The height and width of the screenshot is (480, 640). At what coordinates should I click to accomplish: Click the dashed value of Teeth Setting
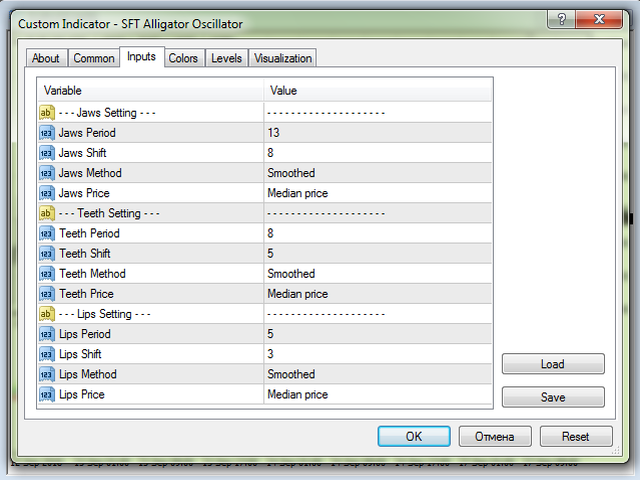[326, 213]
